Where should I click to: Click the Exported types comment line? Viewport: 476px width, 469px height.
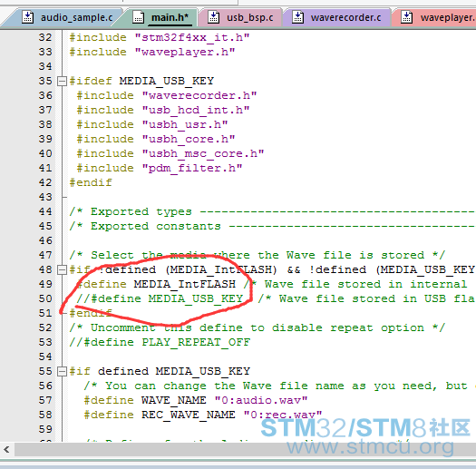click(x=272, y=211)
